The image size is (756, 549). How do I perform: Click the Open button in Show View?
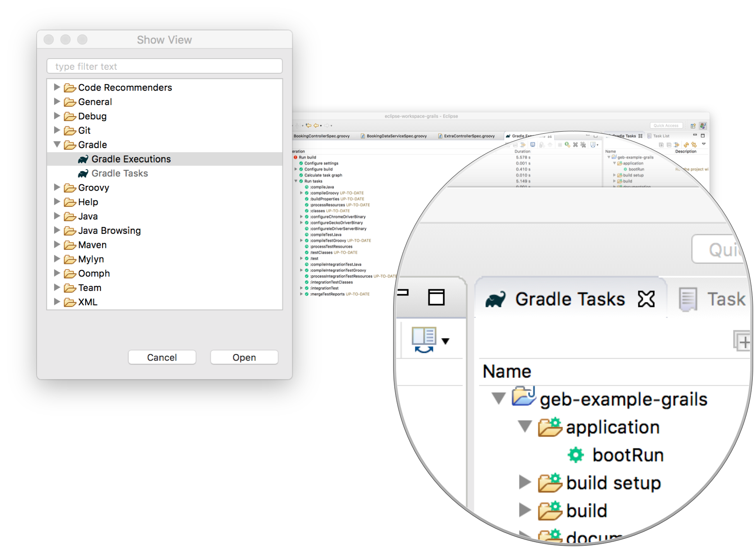[244, 357]
